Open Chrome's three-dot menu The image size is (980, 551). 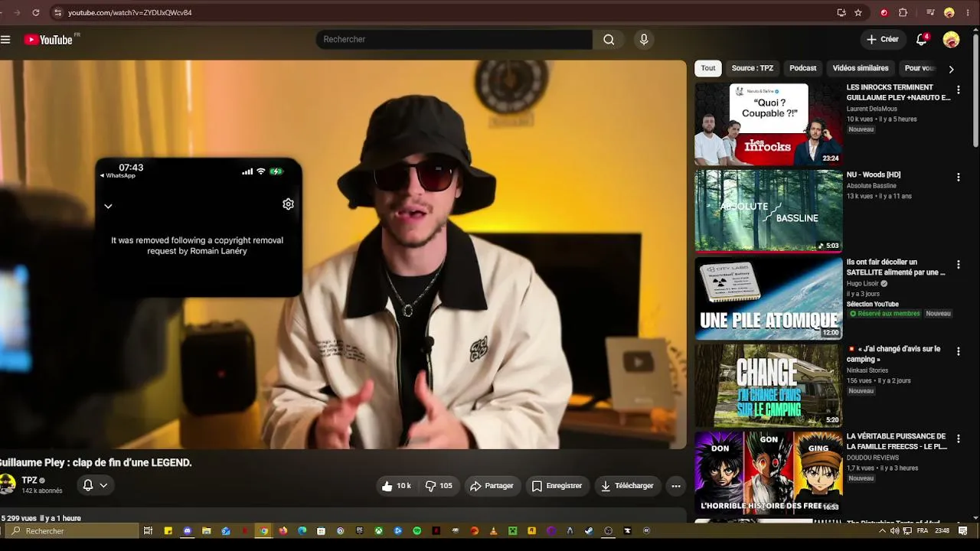point(968,12)
